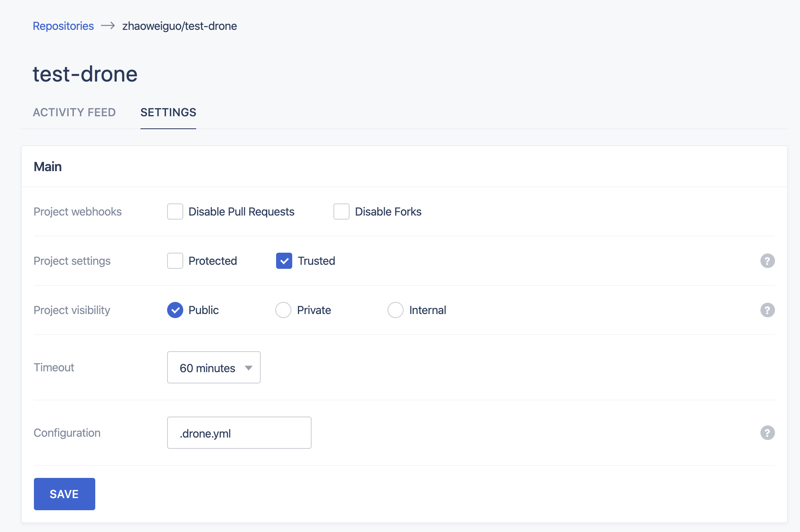800x532 pixels.
Task: Select Private visibility radio button
Action: click(283, 310)
